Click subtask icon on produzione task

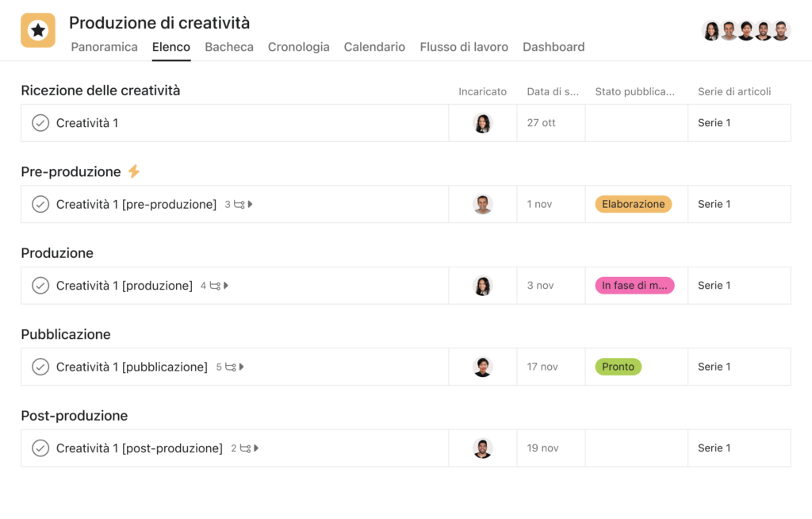(215, 286)
